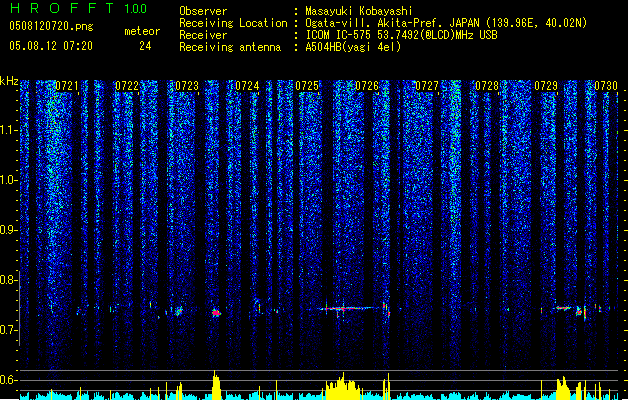Click the 0.9 kHz axis tick label
The image size is (629, 400).
[8, 230]
